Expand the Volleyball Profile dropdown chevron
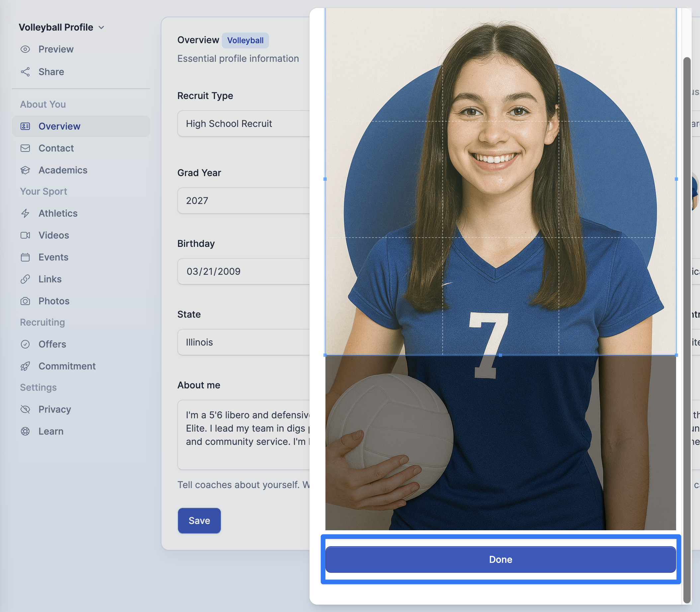 [101, 27]
